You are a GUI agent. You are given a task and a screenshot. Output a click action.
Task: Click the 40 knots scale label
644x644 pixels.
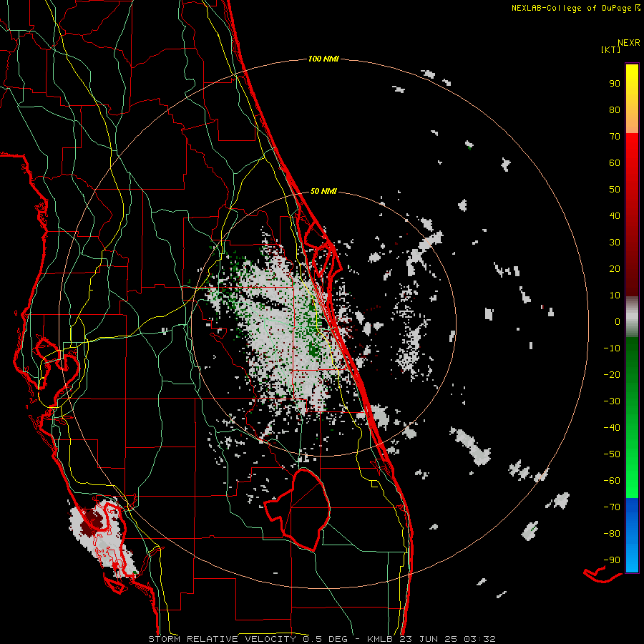click(x=615, y=215)
